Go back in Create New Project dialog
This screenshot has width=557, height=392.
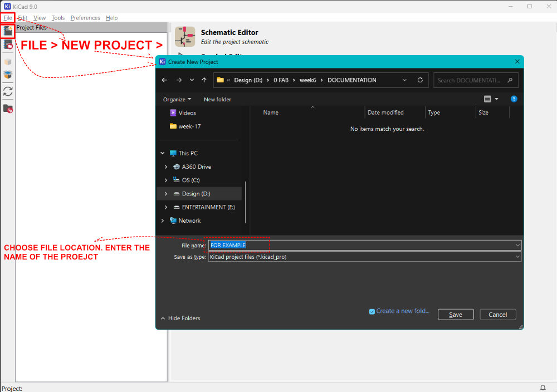click(164, 80)
